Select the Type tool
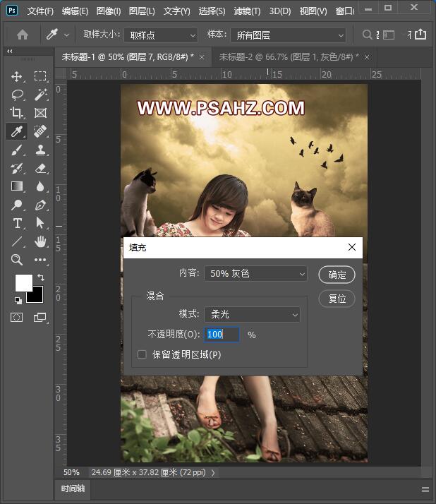This screenshot has height=504, width=436. tap(18, 223)
